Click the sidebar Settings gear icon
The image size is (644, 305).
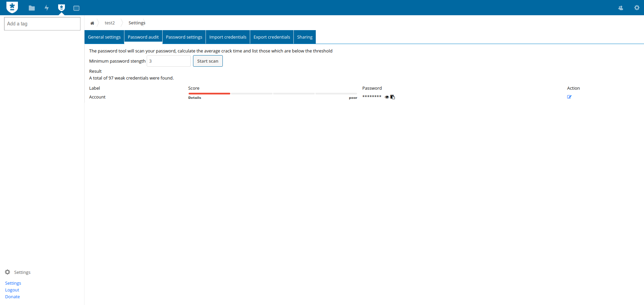tap(7, 272)
